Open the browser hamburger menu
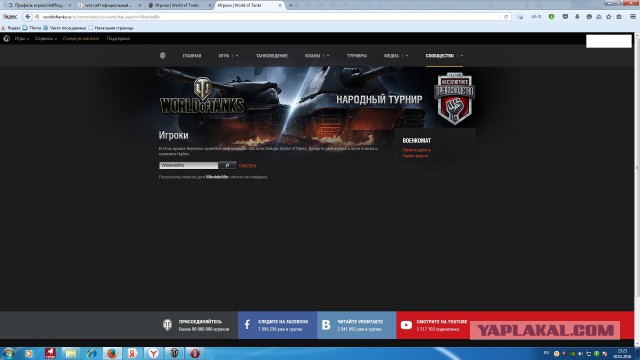This screenshot has width=640, height=360. click(x=633, y=16)
